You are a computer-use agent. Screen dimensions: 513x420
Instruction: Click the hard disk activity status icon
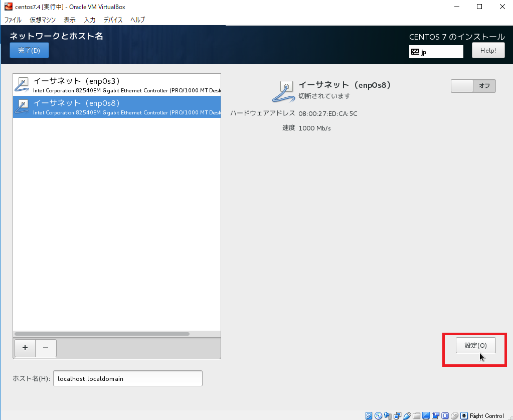[369, 415]
